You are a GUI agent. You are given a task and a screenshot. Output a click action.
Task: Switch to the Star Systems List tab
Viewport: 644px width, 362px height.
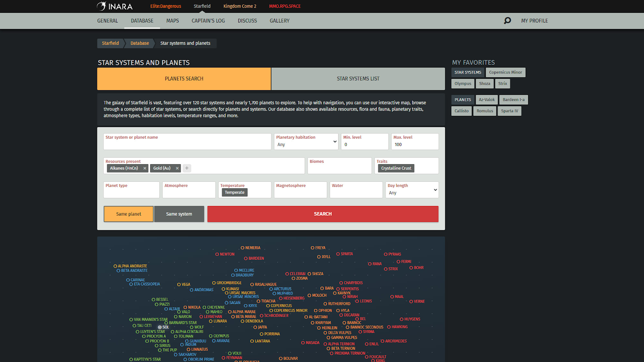tap(358, 79)
